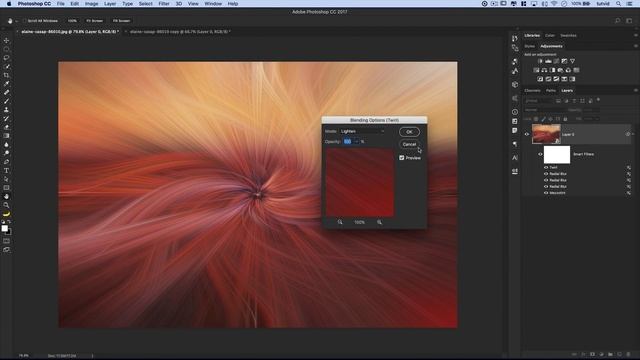Screen dimensions: 640x360
Task: Select the Zoom tool in the toolbar
Action: tap(7, 205)
